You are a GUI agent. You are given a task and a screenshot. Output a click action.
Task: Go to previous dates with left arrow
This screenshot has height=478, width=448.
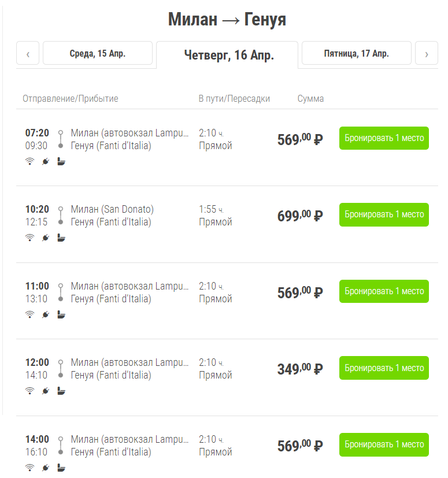(x=28, y=54)
